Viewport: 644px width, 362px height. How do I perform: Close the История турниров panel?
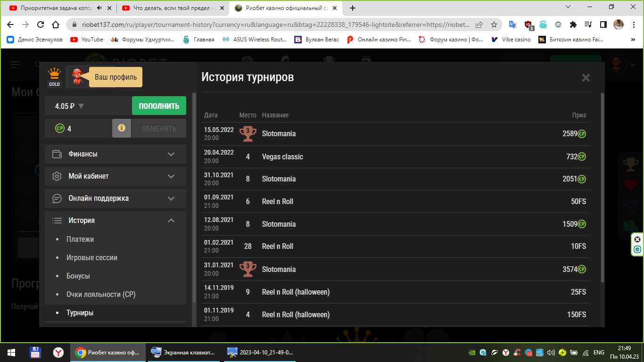point(586,78)
